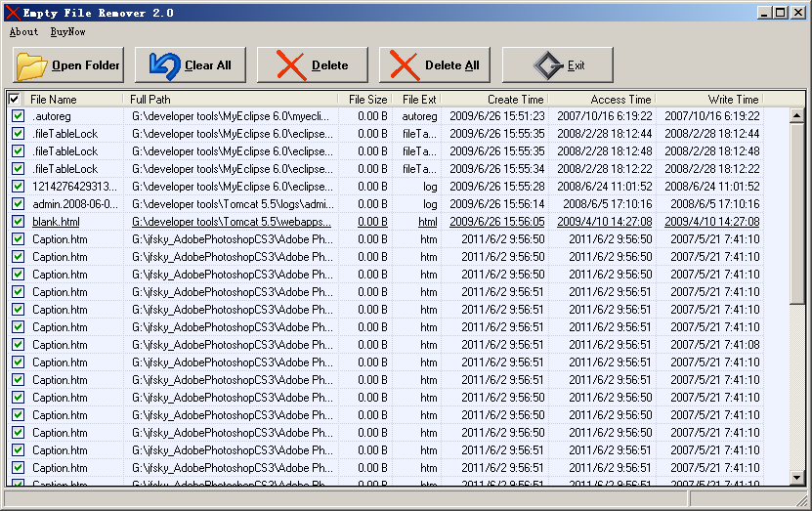Sort by File Size column header

(367, 100)
